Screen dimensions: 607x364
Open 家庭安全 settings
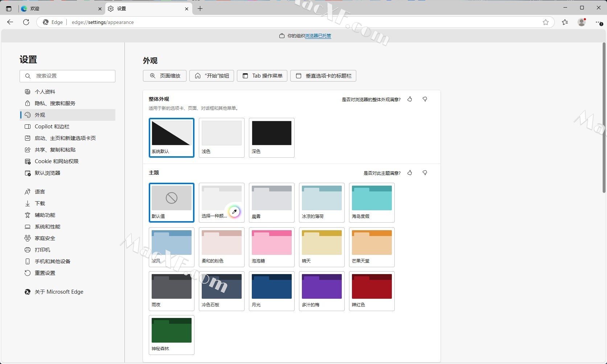[67, 238]
